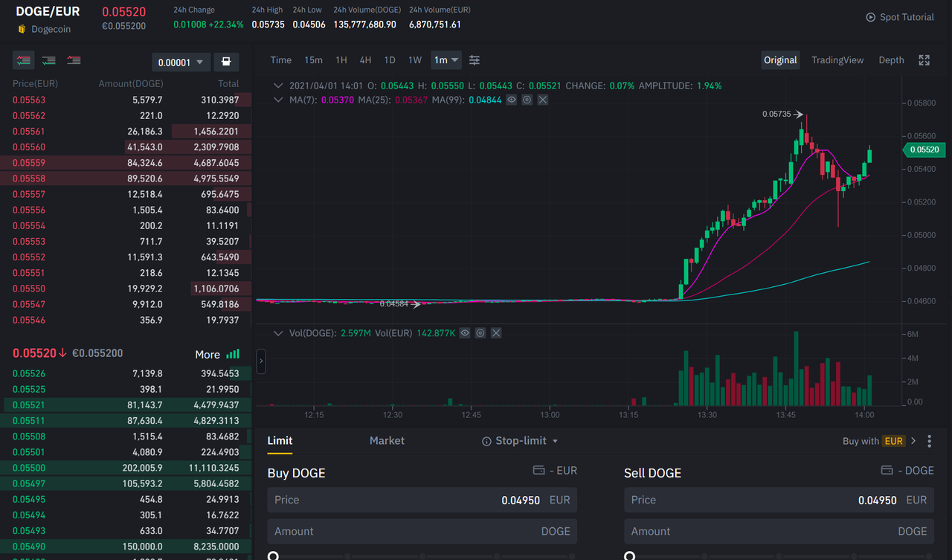Click Buy with EUR link
This screenshot has height=560, width=952.
[x=880, y=441]
